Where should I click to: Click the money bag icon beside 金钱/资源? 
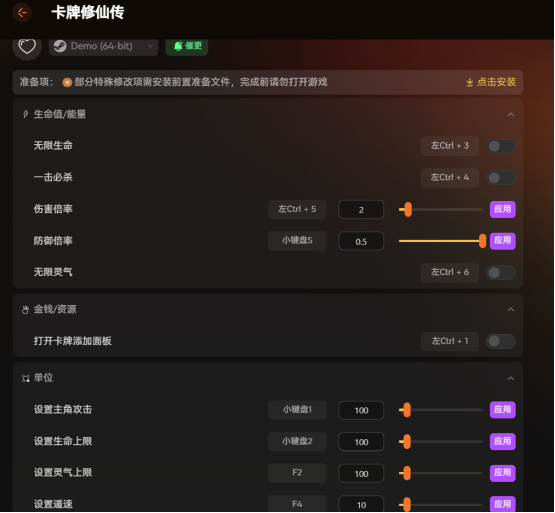(25, 310)
